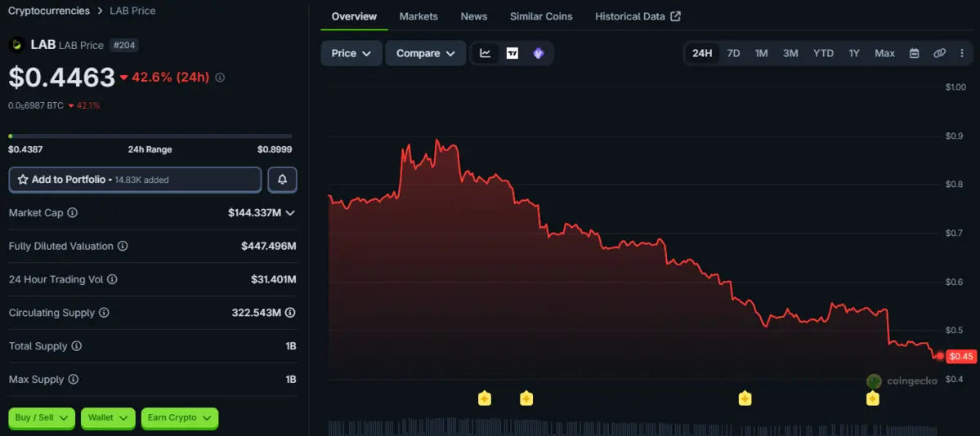Select the 24H time range
The image size is (980, 436).
click(x=702, y=53)
